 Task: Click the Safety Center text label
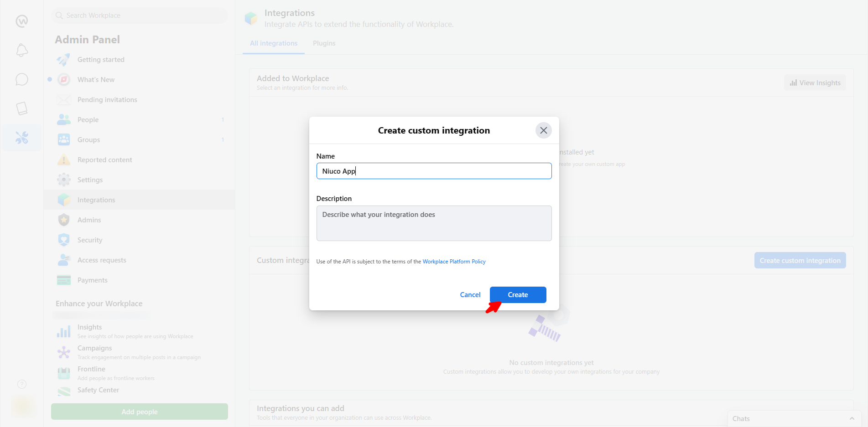(x=98, y=390)
